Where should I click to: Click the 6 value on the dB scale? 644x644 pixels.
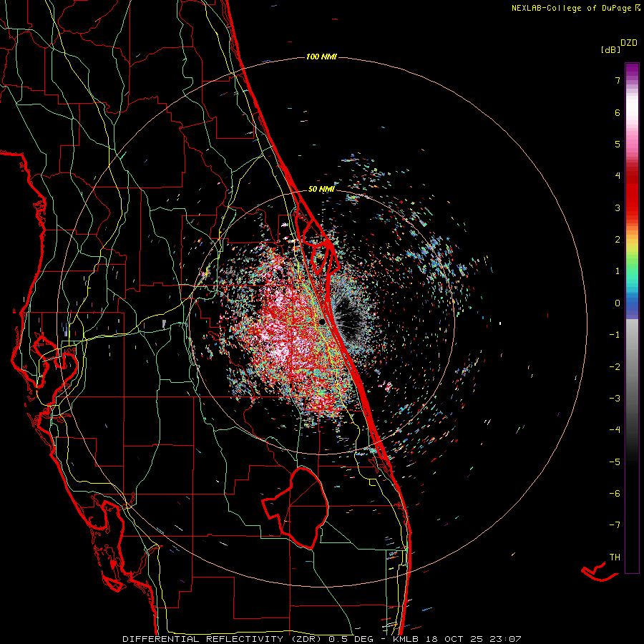coord(618,112)
